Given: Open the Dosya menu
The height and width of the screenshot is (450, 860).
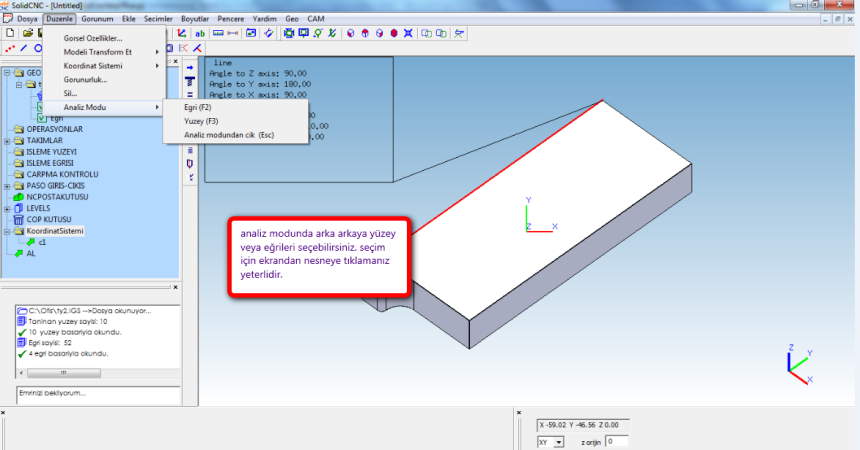Looking at the screenshot, I should pos(27,19).
